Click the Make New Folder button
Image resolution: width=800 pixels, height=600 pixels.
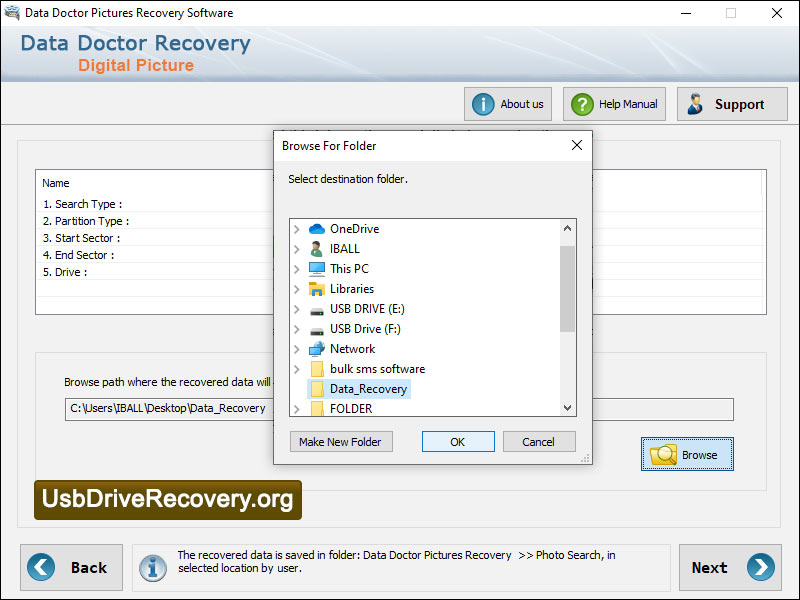(x=340, y=441)
